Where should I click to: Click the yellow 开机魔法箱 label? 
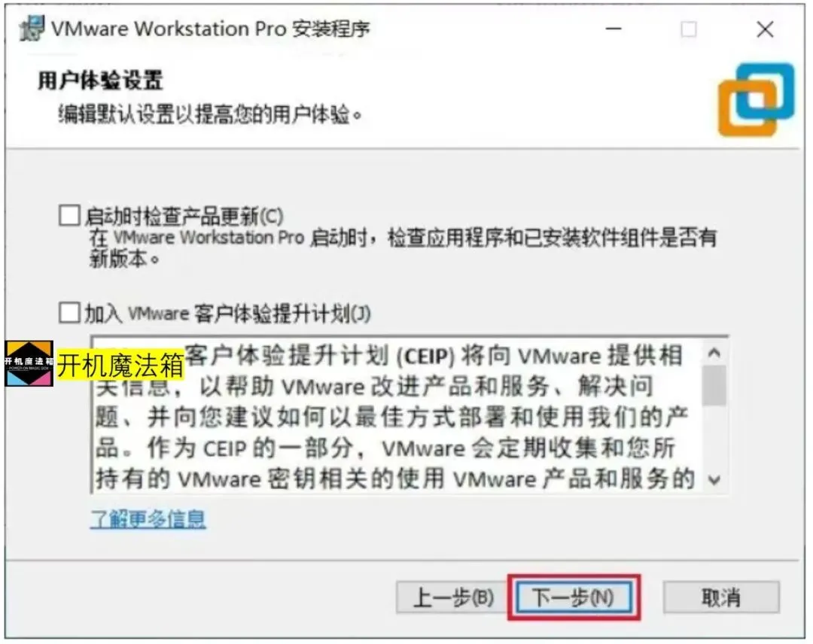pyautogui.click(x=120, y=366)
